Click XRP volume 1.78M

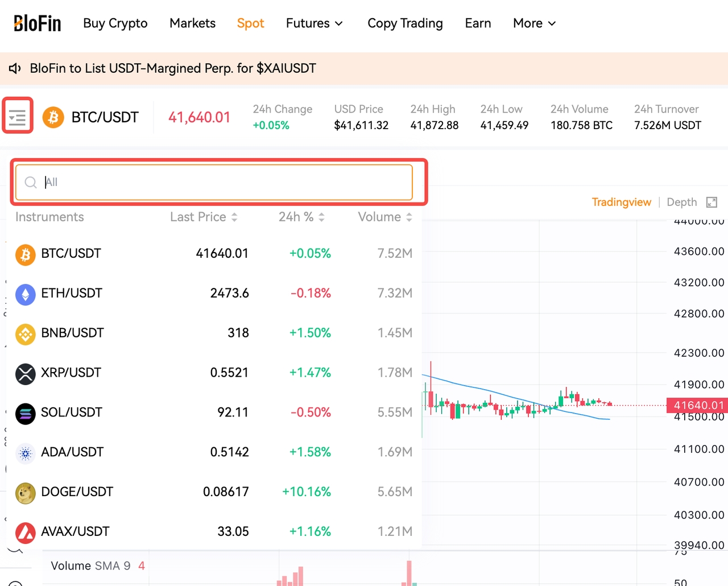[395, 373]
